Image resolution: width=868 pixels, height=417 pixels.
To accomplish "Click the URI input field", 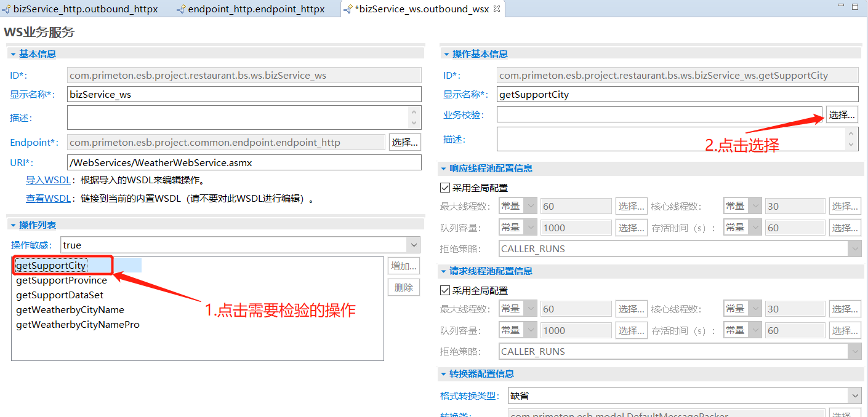I will tap(244, 163).
